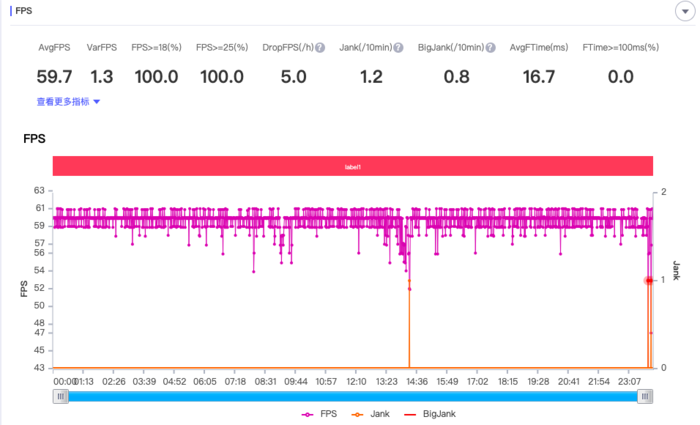The image size is (700, 425).
Task: Click the AvgFTime(ms) metric label
Action: [x=539, y=48]
